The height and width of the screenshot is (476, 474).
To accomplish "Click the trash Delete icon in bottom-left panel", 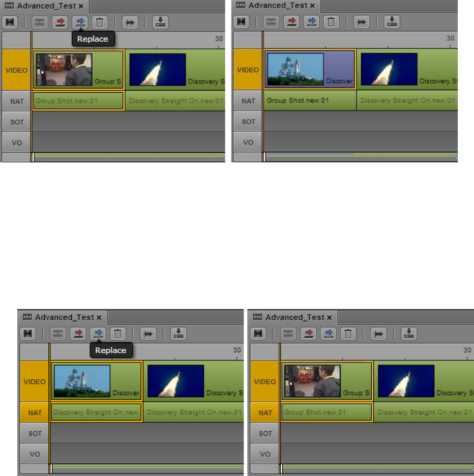I will (x=117, y=333).
